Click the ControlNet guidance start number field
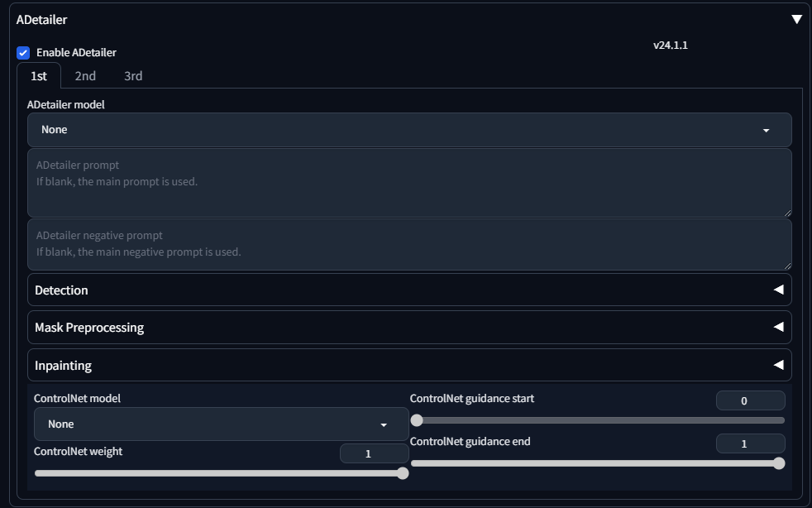The image size is (812, 508). coord(750,400)
